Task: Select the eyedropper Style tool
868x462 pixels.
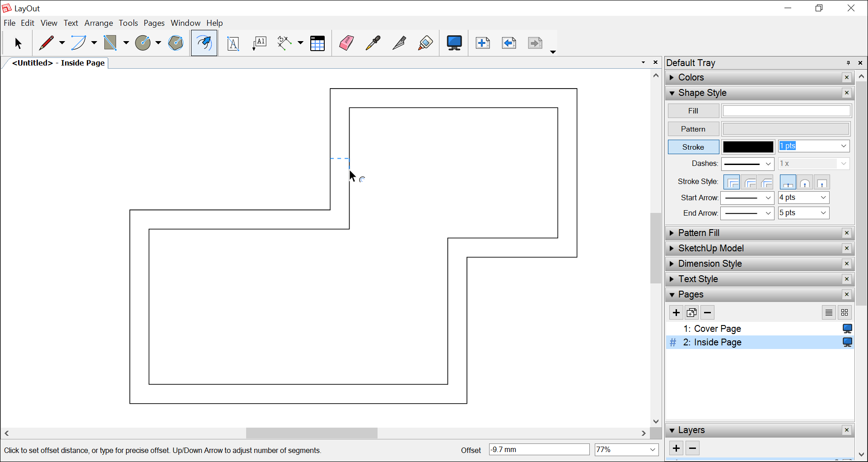Action: click(x=373, y=43)
